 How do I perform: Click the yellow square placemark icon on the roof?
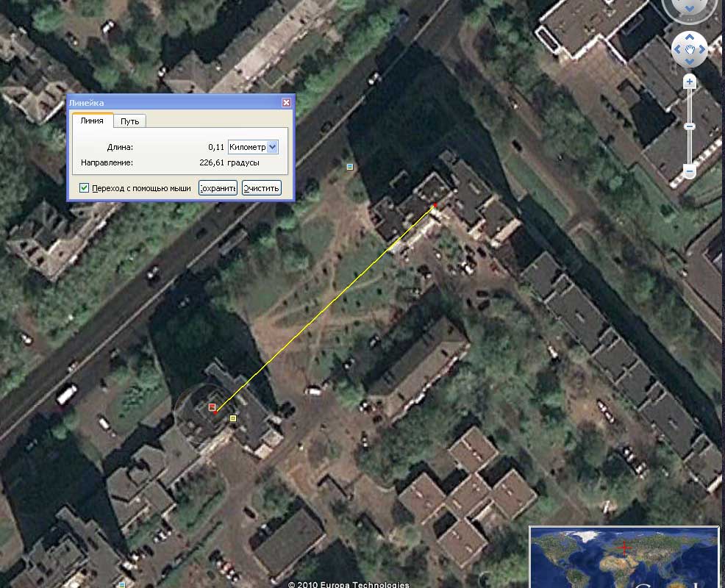pos(233,419)
